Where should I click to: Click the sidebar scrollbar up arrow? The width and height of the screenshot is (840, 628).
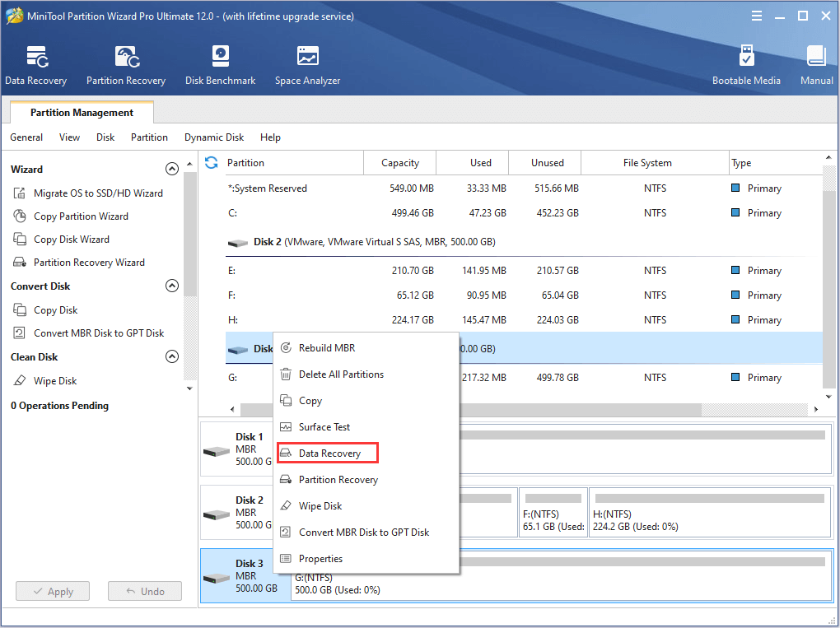pos(189,164)
